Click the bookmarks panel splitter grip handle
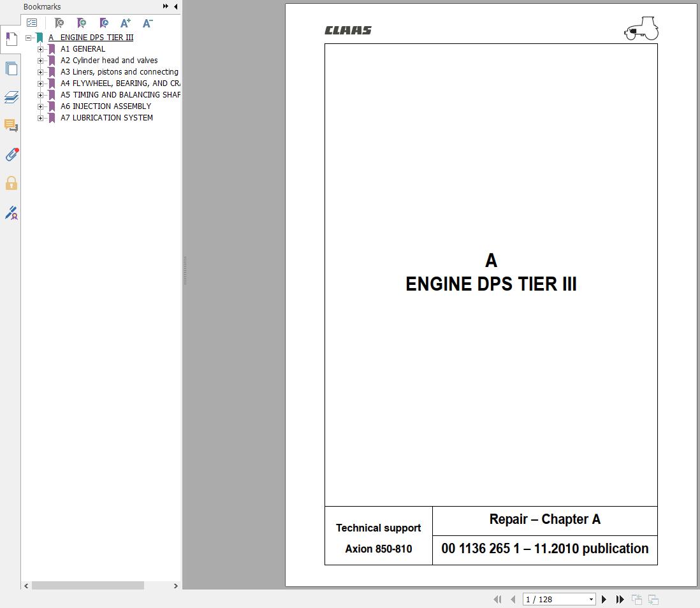The width and height of the screenshot is (700, 608). click(x=185, y=270)
